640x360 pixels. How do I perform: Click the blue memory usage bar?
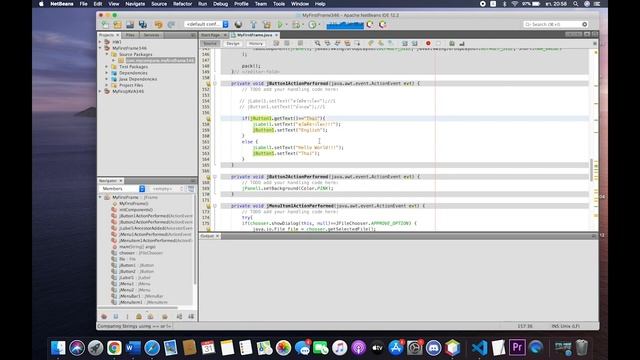click(345, 25)
